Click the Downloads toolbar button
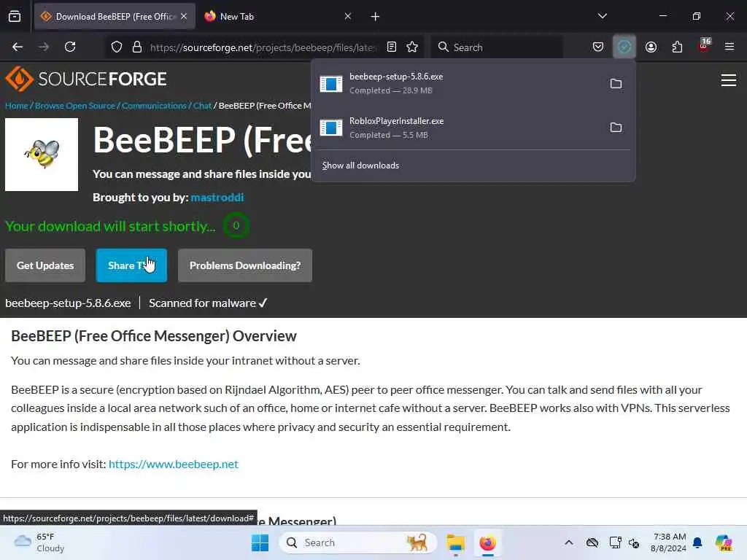Image resolution: width=747 pixels, height=560 pixels. (624, 47)
